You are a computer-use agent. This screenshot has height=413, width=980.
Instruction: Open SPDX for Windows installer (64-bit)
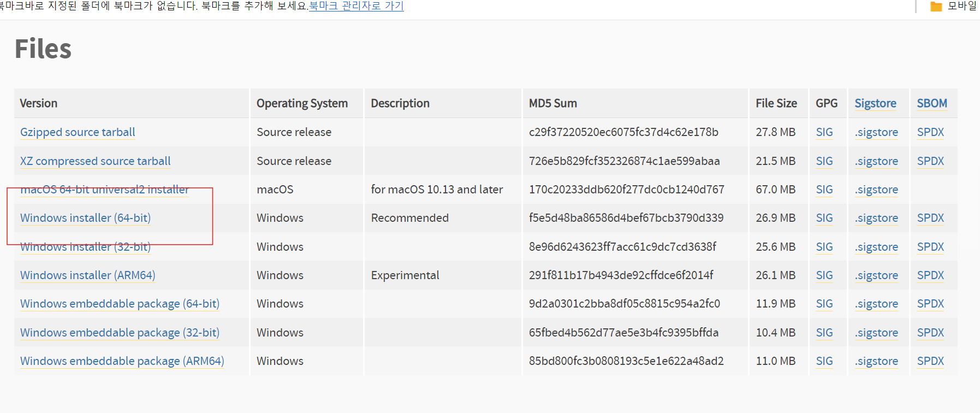(931, 218)
